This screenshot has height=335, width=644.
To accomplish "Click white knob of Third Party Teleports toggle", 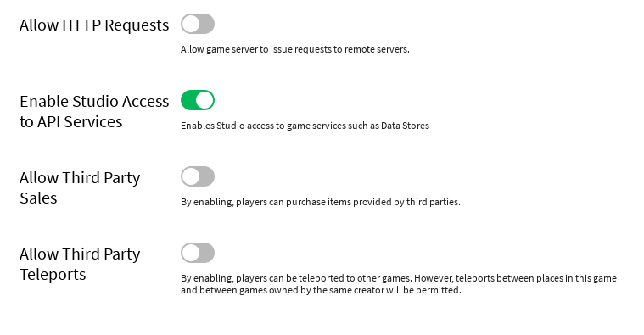I will point(191,253).
